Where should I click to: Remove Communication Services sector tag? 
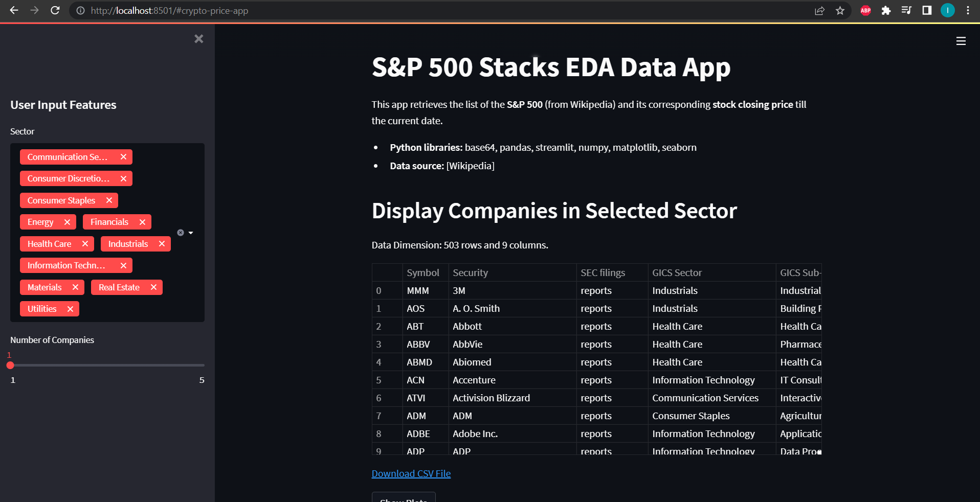click(x=123, y=157)
